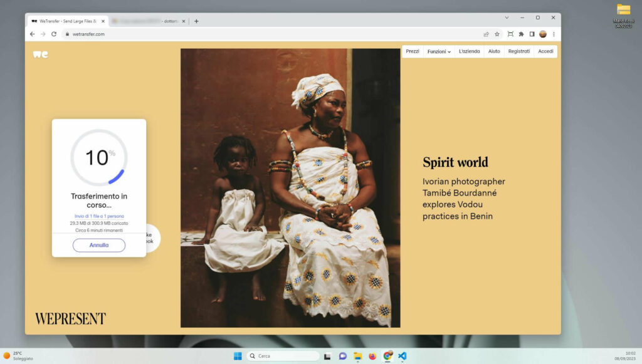This screenshot has height=364, width=642.
Task: Select the desktop folder icon
Action: coord(624,16)
